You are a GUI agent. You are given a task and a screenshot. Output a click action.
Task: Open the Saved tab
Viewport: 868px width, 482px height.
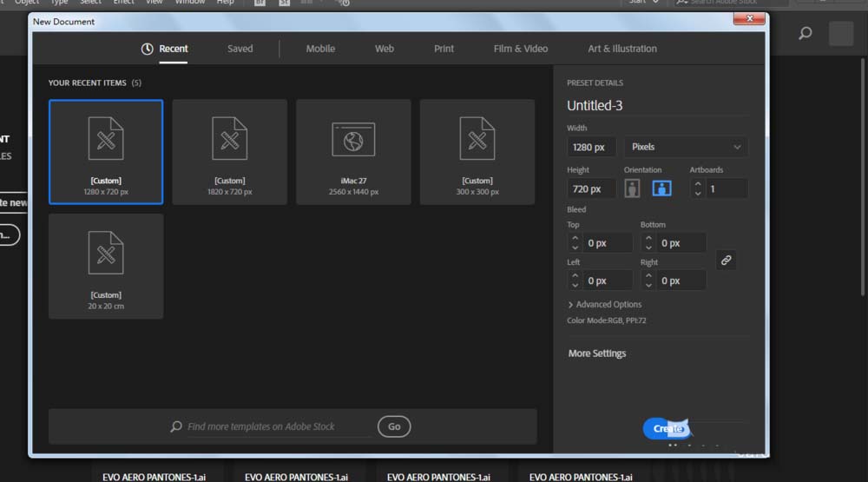click(x=240, y=49)
